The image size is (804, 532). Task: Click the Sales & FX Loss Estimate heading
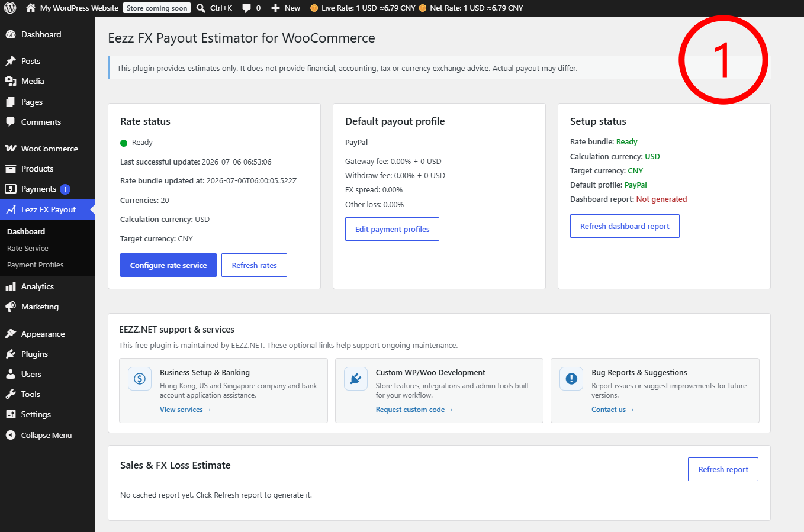click(x=175, y=465)
